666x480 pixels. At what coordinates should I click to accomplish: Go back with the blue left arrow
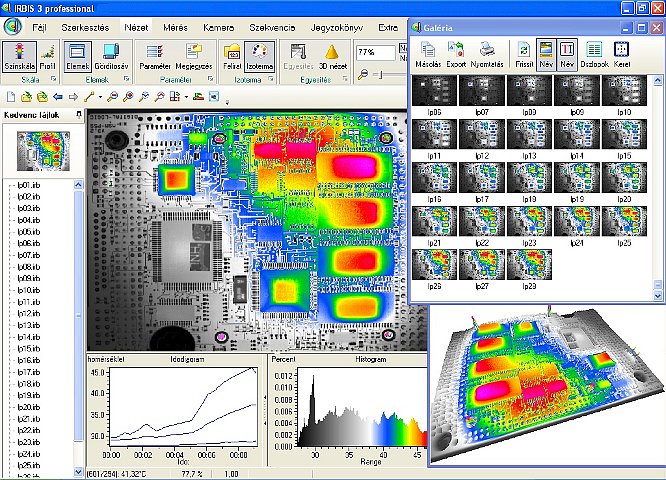[x=58, y=97]
